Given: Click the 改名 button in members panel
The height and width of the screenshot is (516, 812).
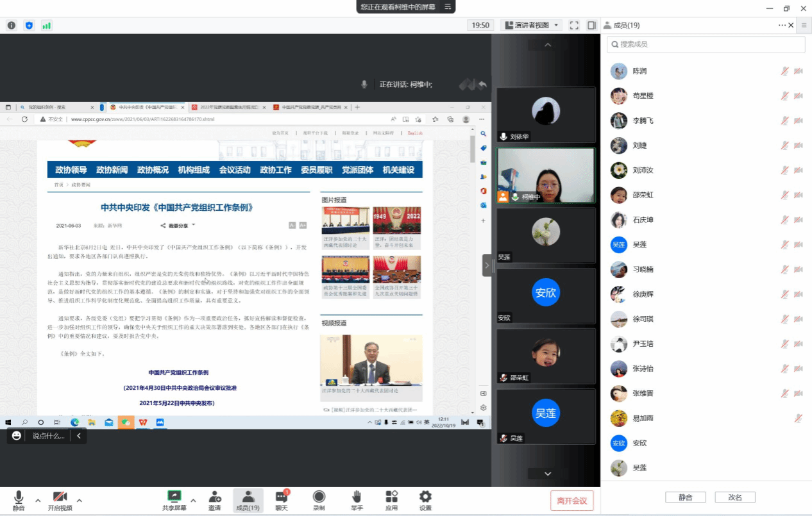Looking at the screenshot, I should 735,497.
